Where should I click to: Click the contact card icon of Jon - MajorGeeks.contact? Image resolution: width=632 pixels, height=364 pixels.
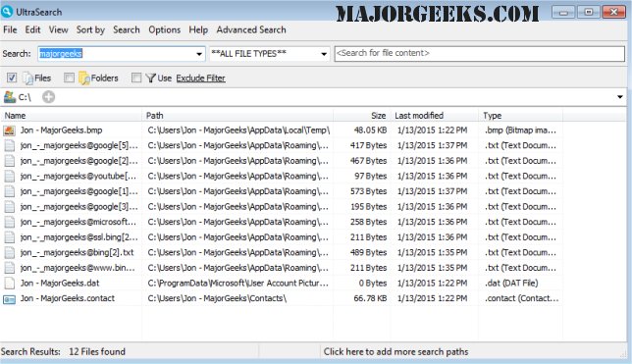tap(9, 299)
